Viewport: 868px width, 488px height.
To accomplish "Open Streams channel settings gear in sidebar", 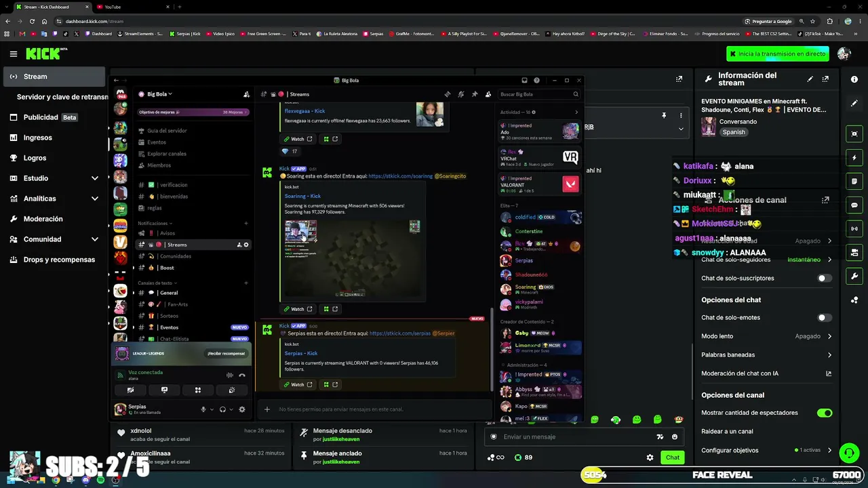I will pyautogui.click(x=246, y=245).
